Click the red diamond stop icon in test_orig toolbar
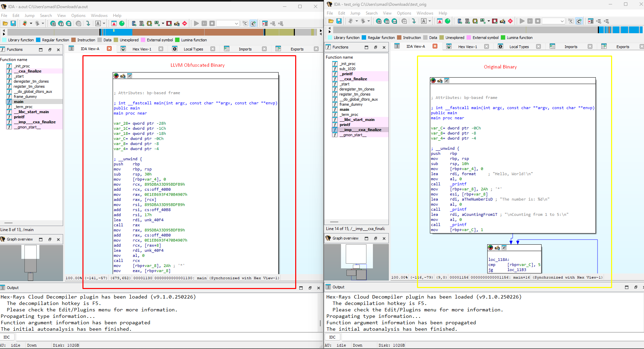Viewport: 644px width, 349px height. click(x=510, y=21)
